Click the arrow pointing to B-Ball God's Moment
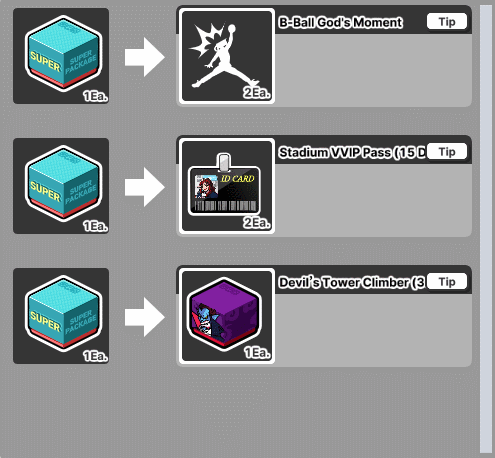 (145, 57)
